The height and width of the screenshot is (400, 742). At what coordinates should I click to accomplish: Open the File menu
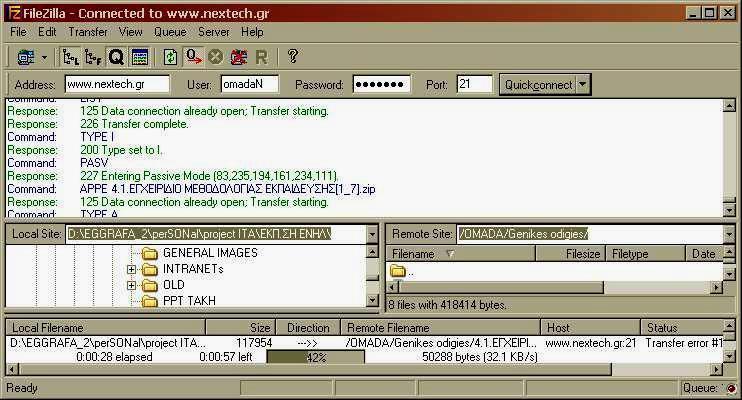[18, 32]
